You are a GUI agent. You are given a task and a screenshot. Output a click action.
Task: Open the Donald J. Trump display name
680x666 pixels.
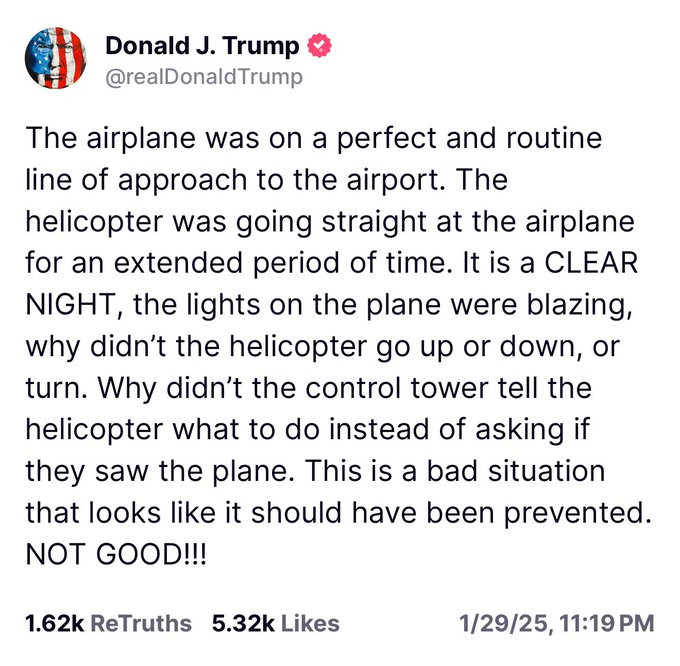(204, 46)
